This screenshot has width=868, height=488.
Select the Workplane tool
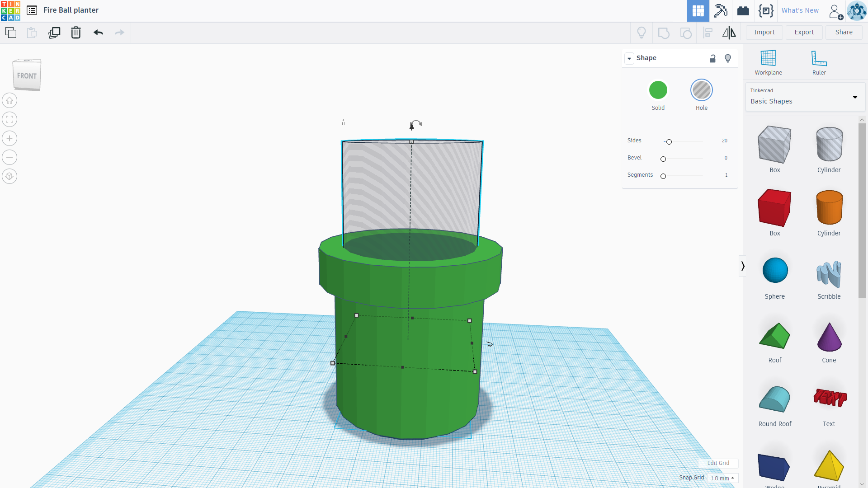(768, 62)
